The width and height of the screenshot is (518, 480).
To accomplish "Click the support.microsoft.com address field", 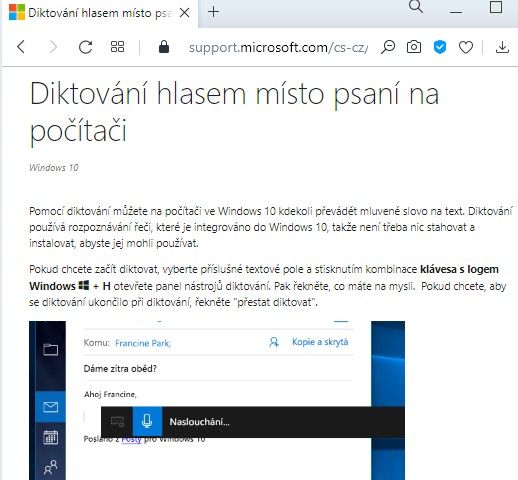I will tap(278, 47).
